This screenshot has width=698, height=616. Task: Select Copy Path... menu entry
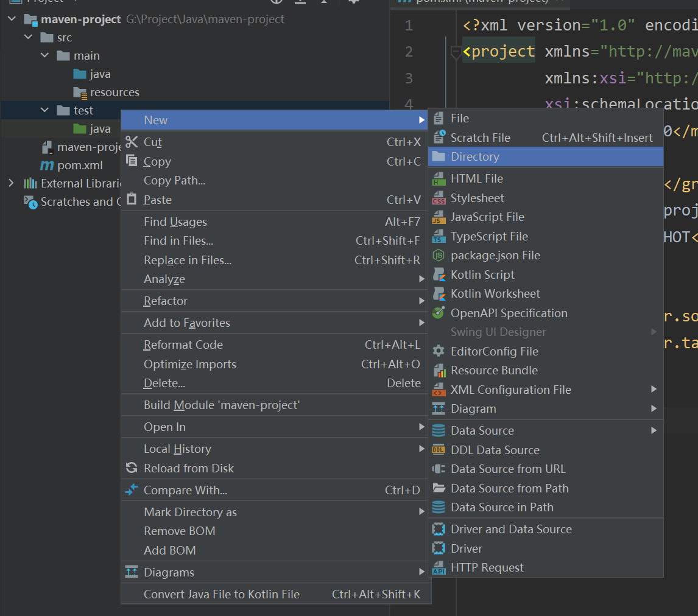pos(273,181)
